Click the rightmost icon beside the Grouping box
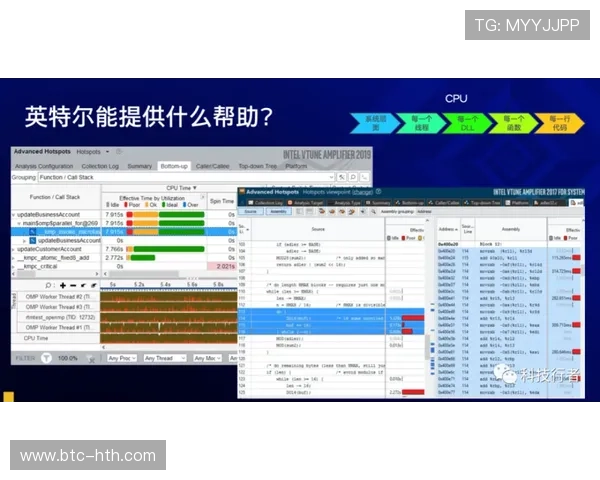 pyautogui.click(x=364, y=177)
